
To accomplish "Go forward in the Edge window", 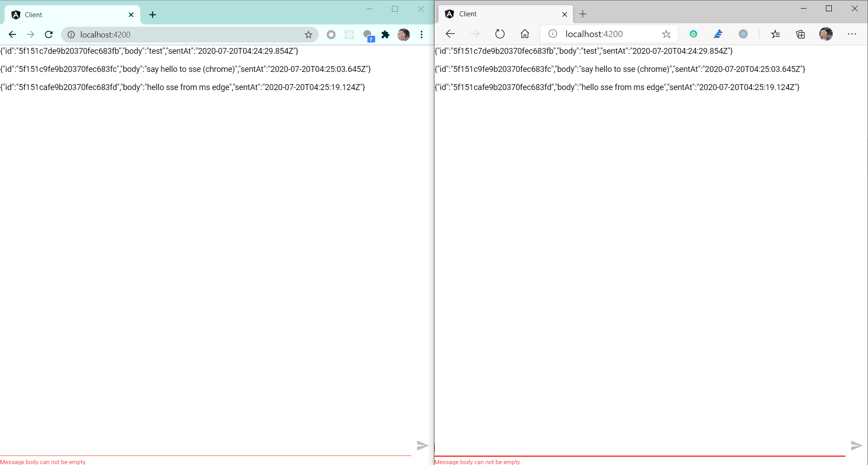I will click(x=475, y=34).
